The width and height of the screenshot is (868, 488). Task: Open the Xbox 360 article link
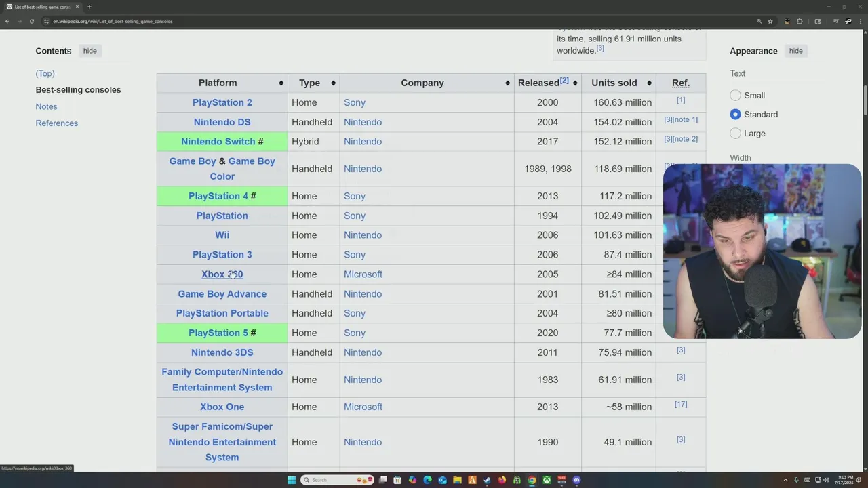coord(222,274)
